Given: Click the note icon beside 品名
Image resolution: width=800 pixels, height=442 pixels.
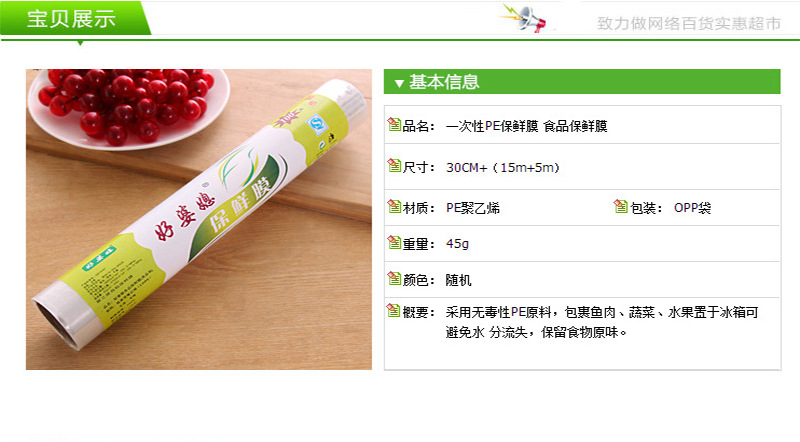Looking at the screenshot, I should click(x=394, y=124).
